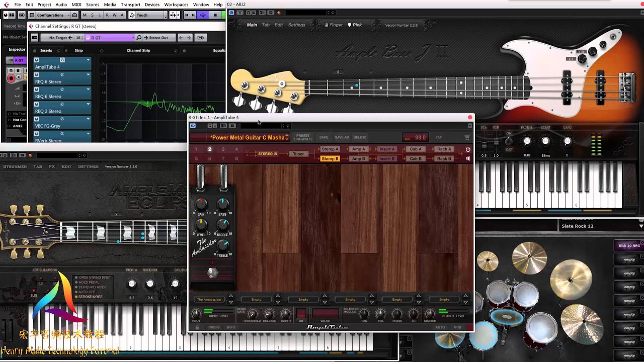Select preset slot 3 in AmpliTube
The width and height of the screenshot is (644, 362).
223,149
